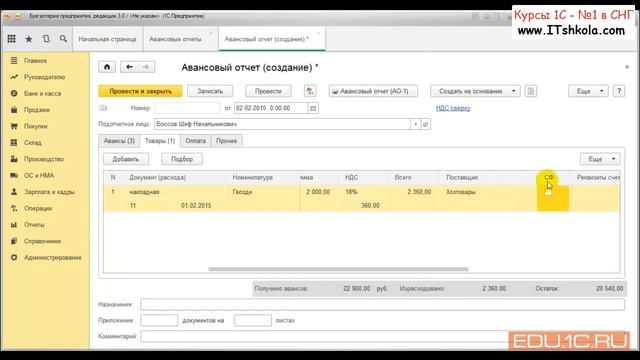Viewport: 640px width, 360px height.
Task: Open favorites star icon
Action: click(29, 39)
